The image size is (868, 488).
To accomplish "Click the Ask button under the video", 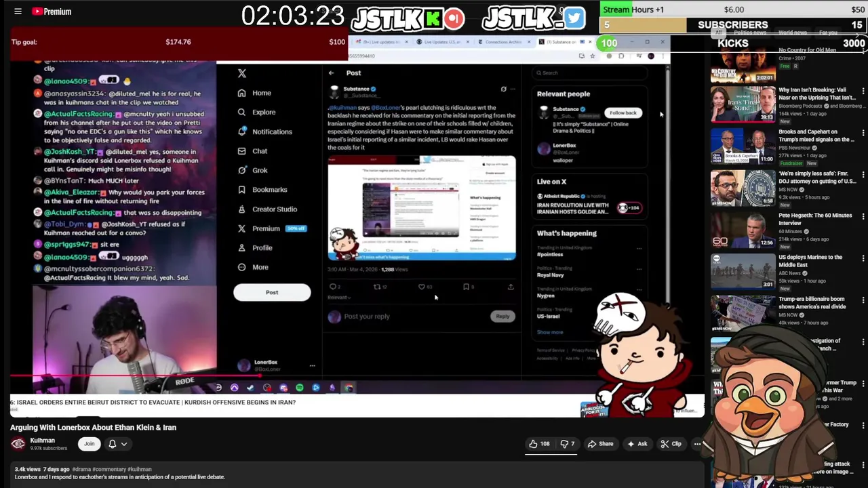I will pos(637,444).
